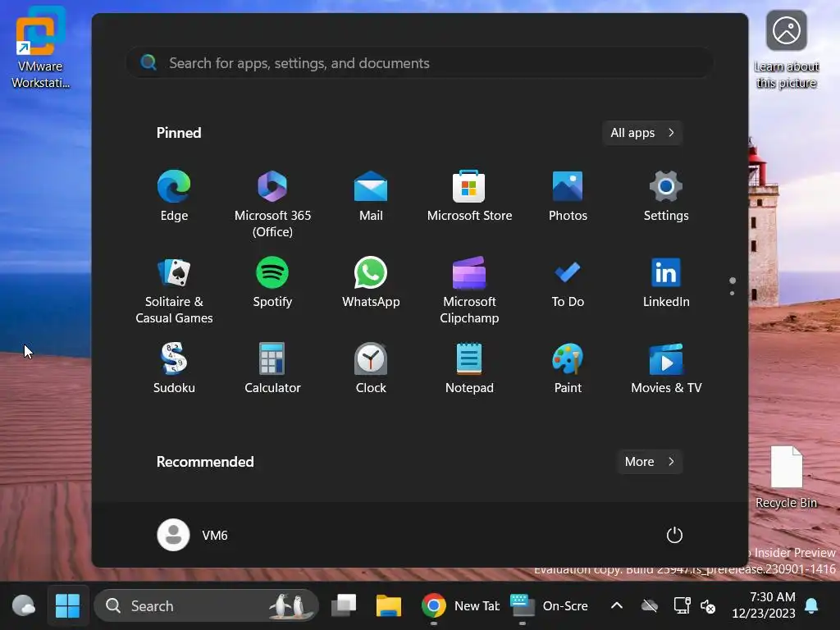Open the Edge browser from pinned apps
The height and width of the screenshot is (630, 840).
click(x=174, y=195)
